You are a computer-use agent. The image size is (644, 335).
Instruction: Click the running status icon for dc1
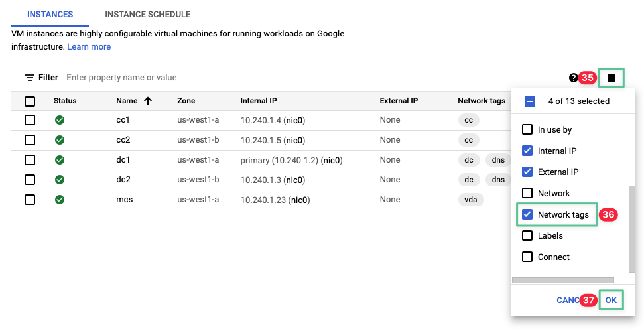point(60,160)
